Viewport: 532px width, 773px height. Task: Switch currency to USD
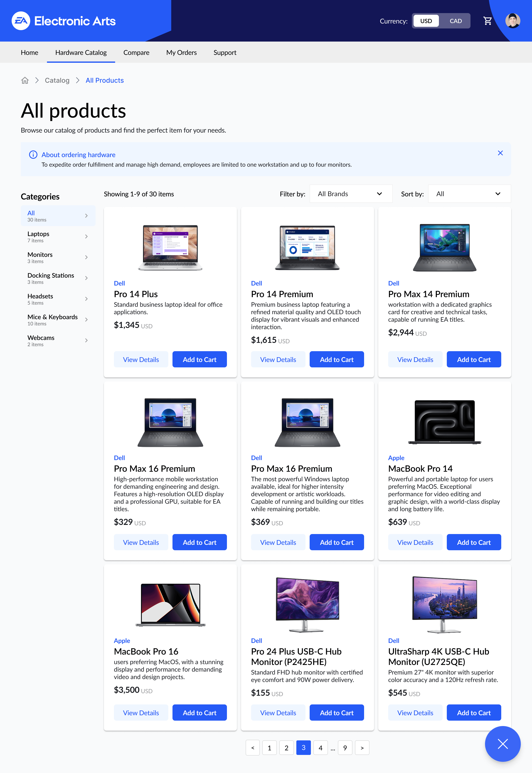[426, 21]
